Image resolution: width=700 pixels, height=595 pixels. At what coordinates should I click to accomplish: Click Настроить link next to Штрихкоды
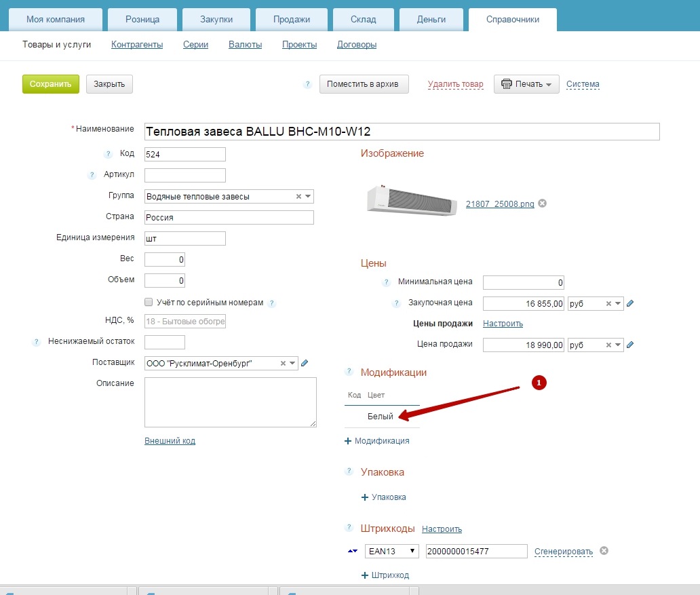(442, 529)
